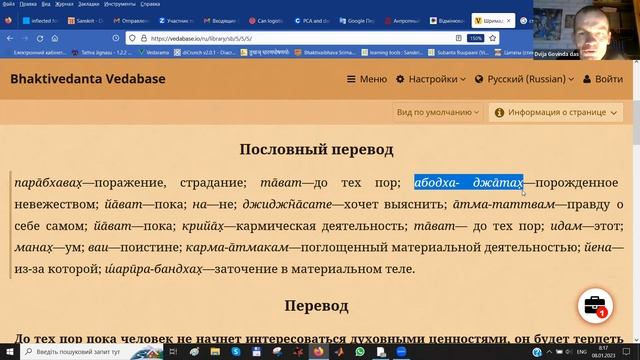
Task: Go forward with the arrow button
Action: 24,38
